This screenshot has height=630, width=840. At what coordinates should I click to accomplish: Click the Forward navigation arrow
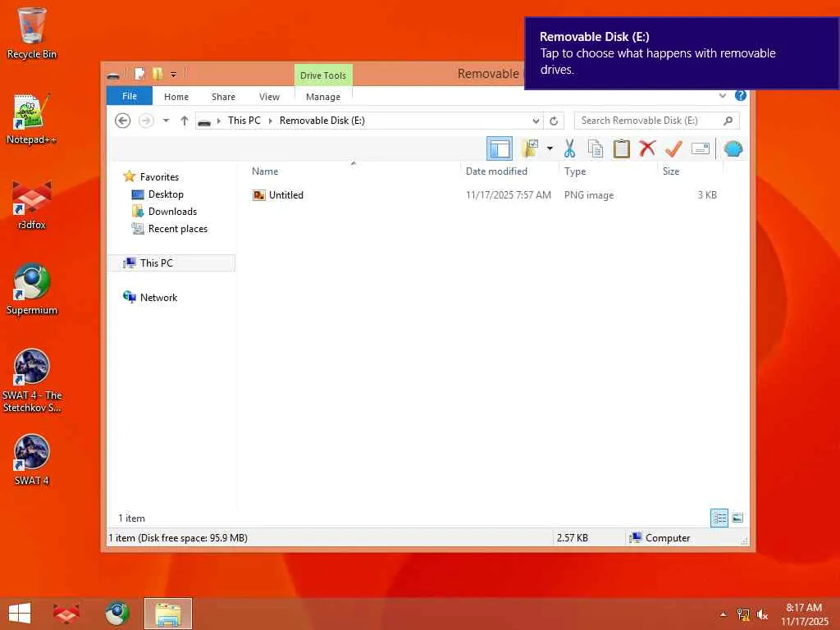[146, 121]
